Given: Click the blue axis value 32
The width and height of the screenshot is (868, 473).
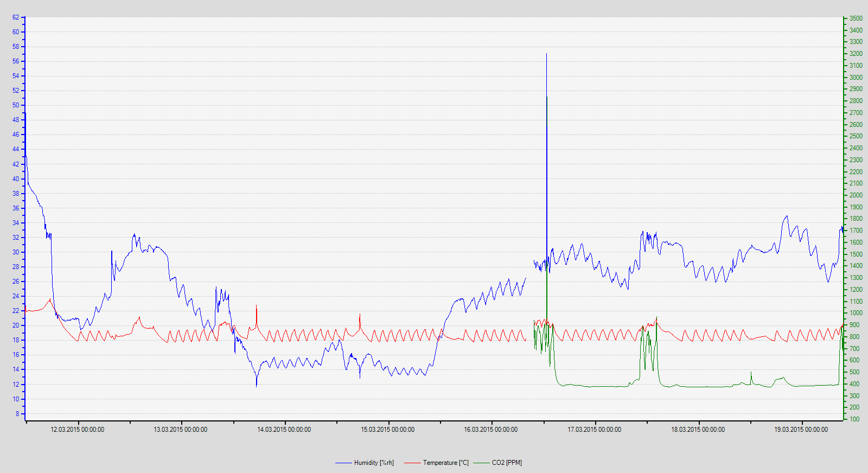Looking at the screenshot, I should [16, 238].
